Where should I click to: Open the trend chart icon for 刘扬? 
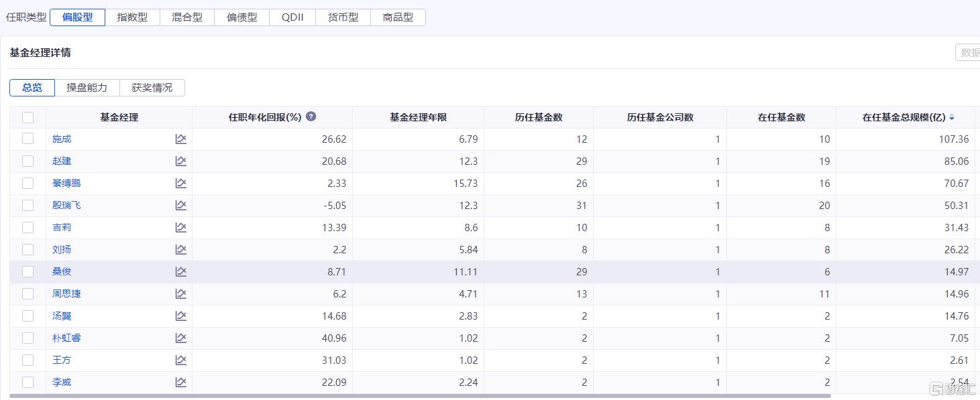tap(180, 249)
